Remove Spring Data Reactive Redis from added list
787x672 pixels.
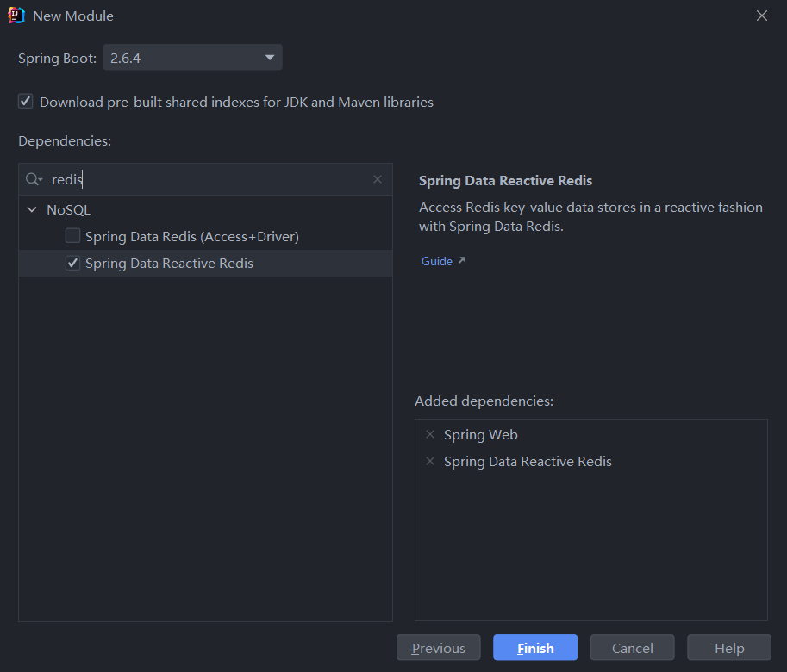click(x=430, y=461)
